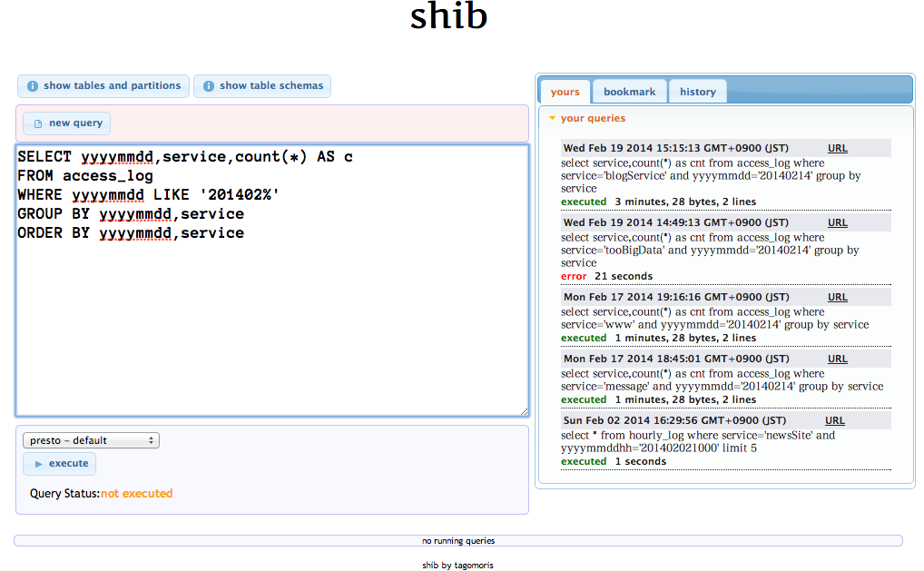The height and width of the screenshot is (571, 924).
Task: Open URL link for the message query
Action: [837, 359]
